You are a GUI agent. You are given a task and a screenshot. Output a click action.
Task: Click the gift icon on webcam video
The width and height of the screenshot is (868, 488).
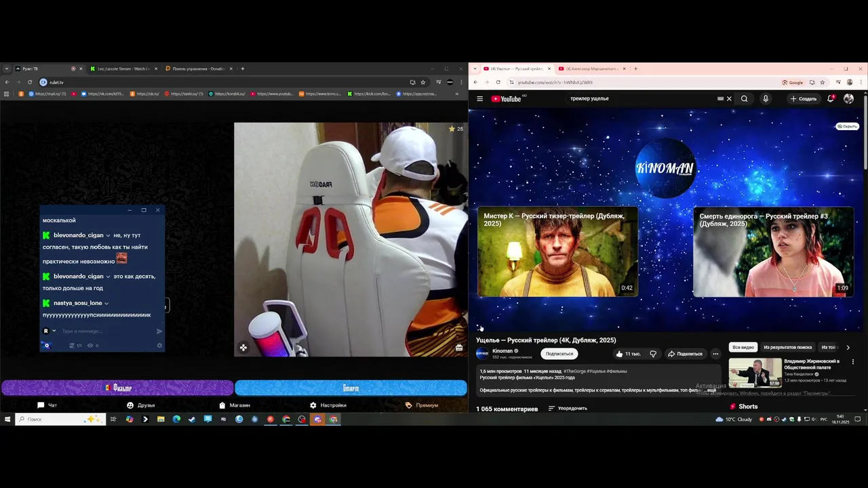pyautogui.click(x=459, y=348)
